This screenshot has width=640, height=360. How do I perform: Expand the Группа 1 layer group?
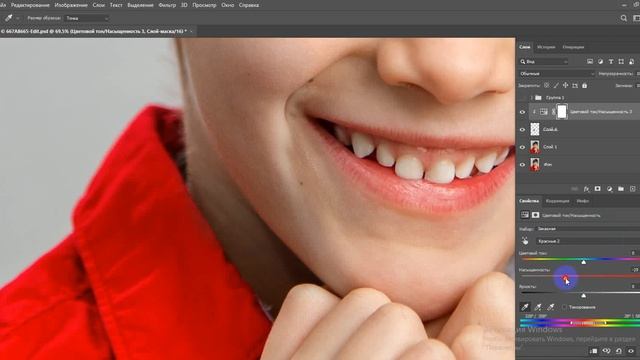(x=531, y=98)
